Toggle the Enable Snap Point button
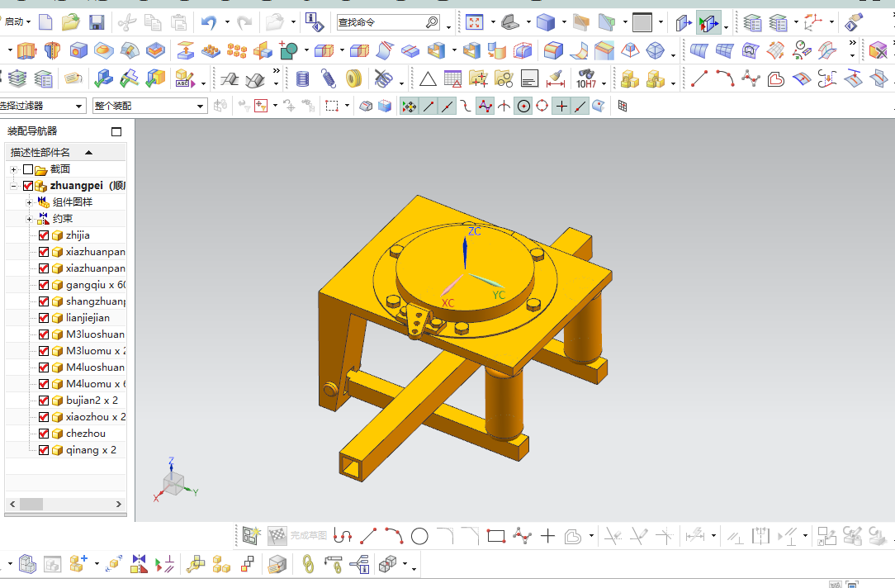The image size is (895, 588). (x=410, y=107)
